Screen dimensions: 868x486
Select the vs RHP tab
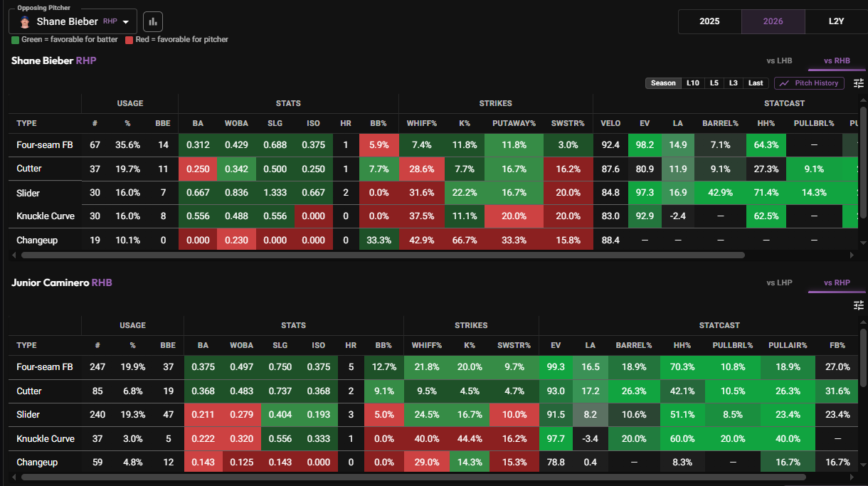(837, 283)
